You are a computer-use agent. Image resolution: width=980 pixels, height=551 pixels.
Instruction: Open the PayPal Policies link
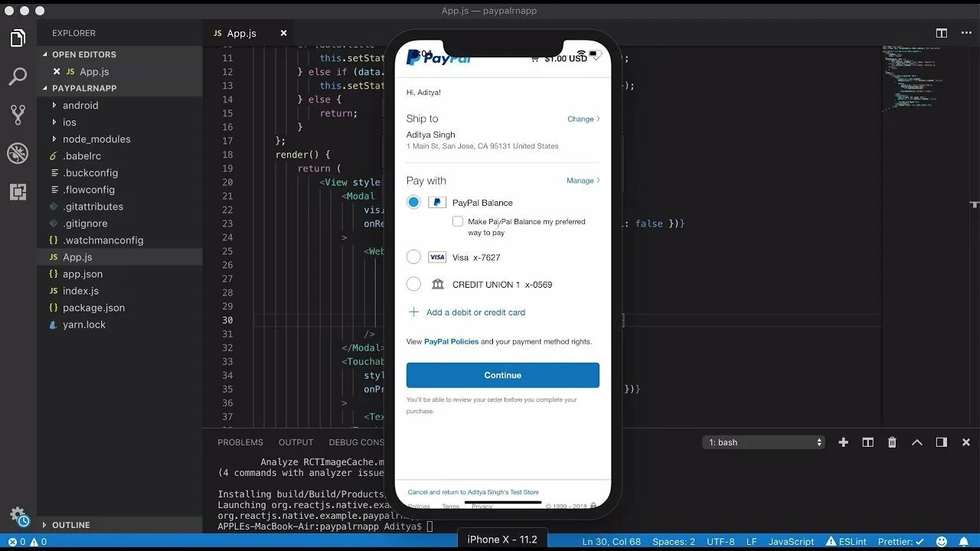(452, 341)
